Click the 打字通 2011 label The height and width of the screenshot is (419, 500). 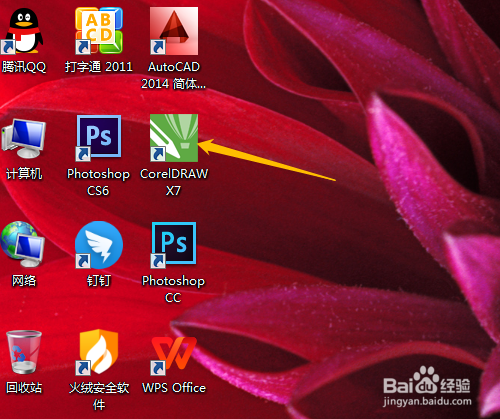click(99, 67)
